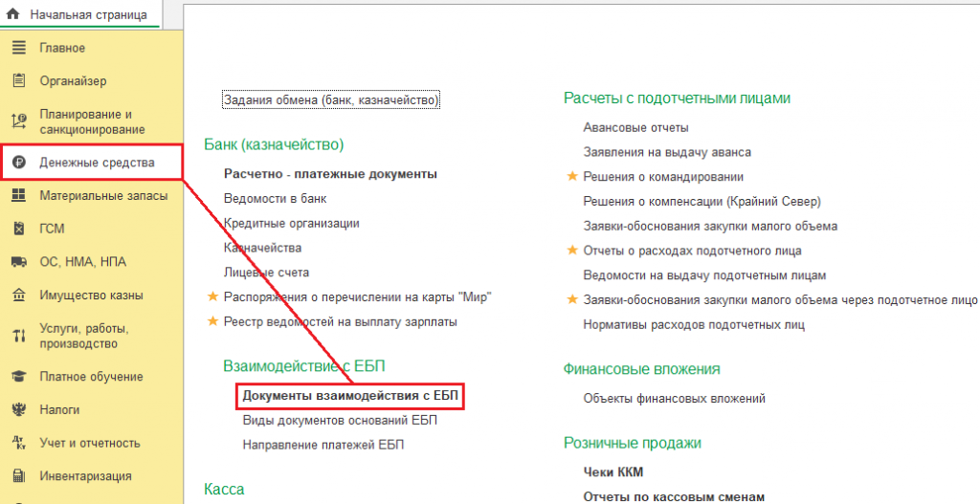Open Расчетно - платежные документы
Image resolution: width=980 pixels, height=504 pixels.
tap(330, 174)
